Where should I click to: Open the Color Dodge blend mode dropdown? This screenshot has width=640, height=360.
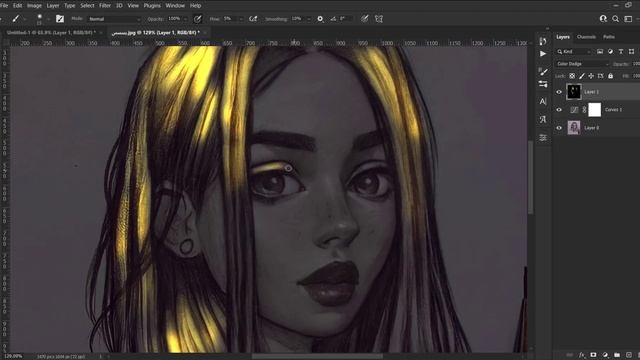582,64
